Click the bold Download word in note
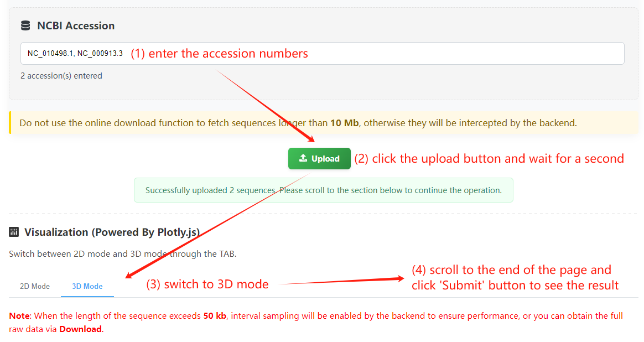The width and height of the screenshot is (644, 342). point(81,329)
